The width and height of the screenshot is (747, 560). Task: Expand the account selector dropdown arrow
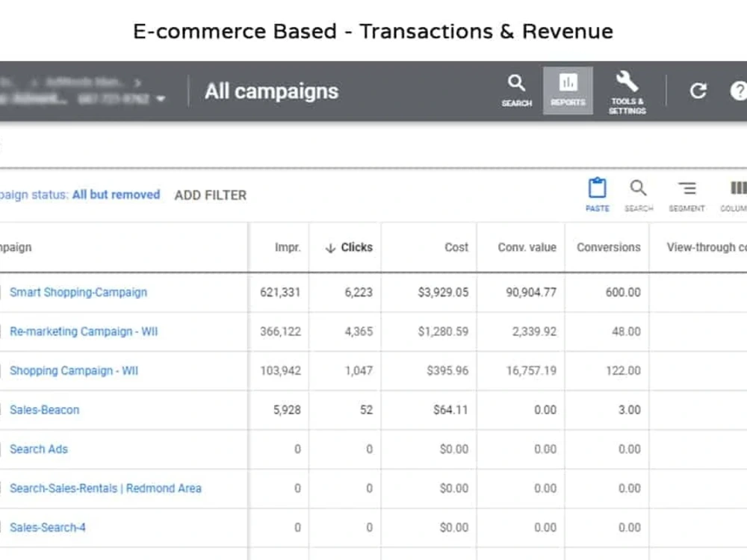(161, 99)
